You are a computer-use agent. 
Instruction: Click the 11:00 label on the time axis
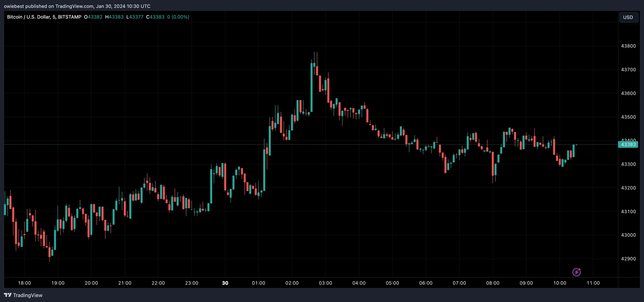594,283
